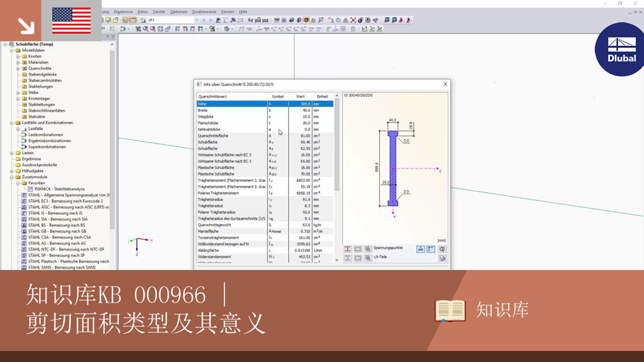Image resolution: width=644 pixels, height=362 pixels.
Task: Close the Info über Querschnitt dialog
Action: pyautogui.click(x=445, y=84)
